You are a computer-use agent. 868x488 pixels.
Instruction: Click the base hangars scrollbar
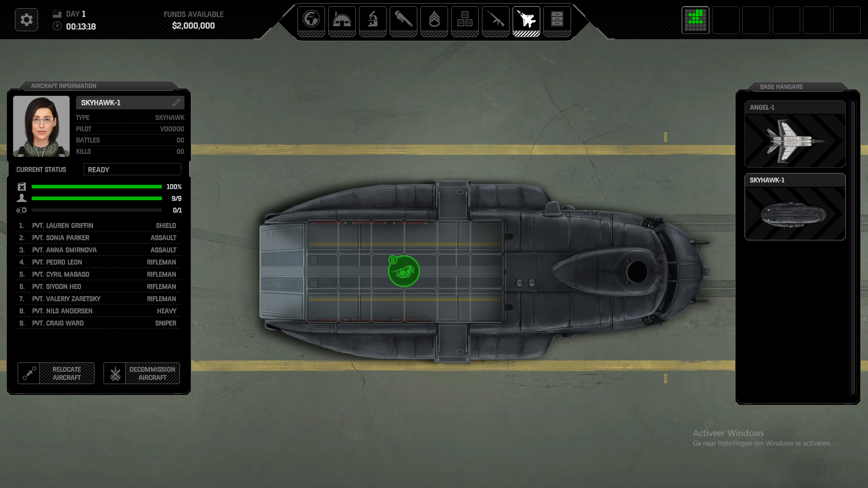click(x=853, y=248)
